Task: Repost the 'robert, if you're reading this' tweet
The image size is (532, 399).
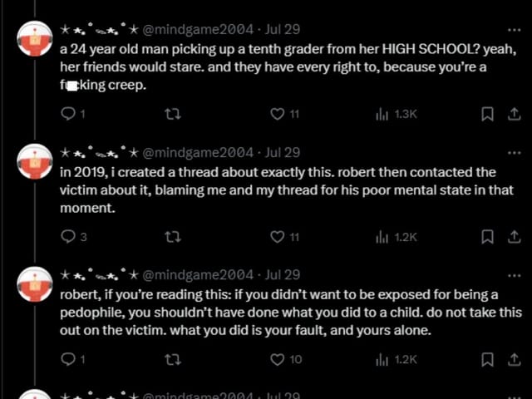Action: (174, 359)
